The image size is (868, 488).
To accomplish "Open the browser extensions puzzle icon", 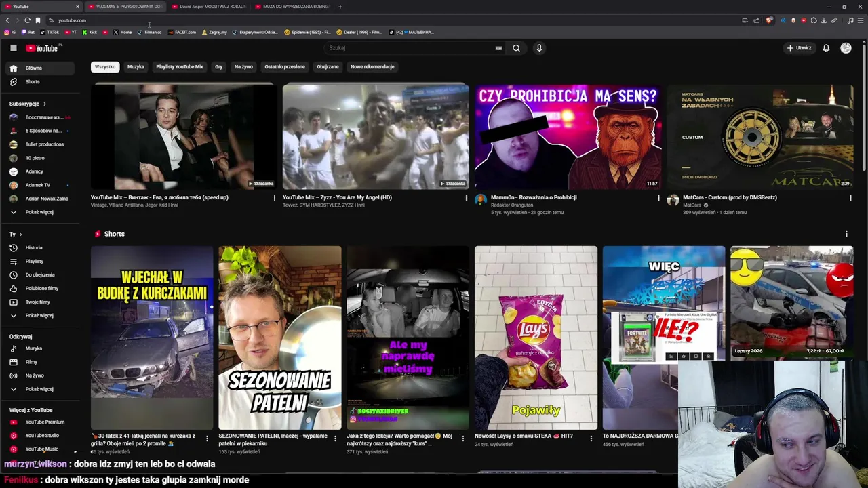I will point(814,20).
